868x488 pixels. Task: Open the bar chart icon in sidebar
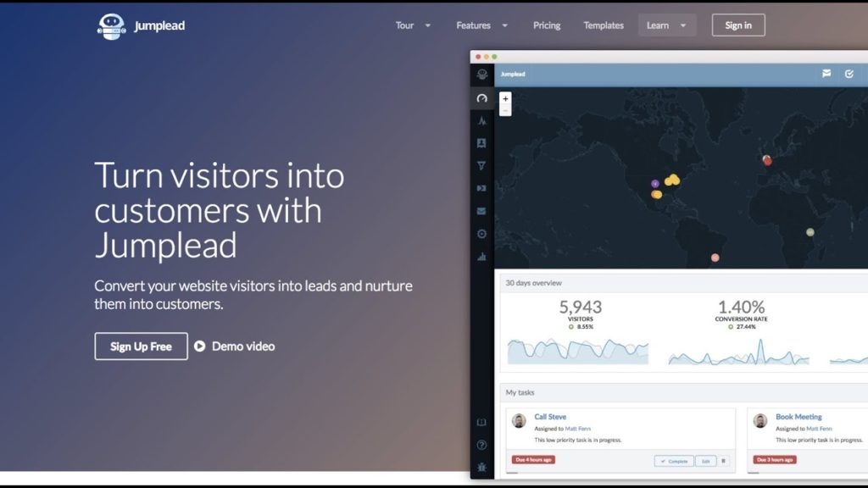pos(481,256)
